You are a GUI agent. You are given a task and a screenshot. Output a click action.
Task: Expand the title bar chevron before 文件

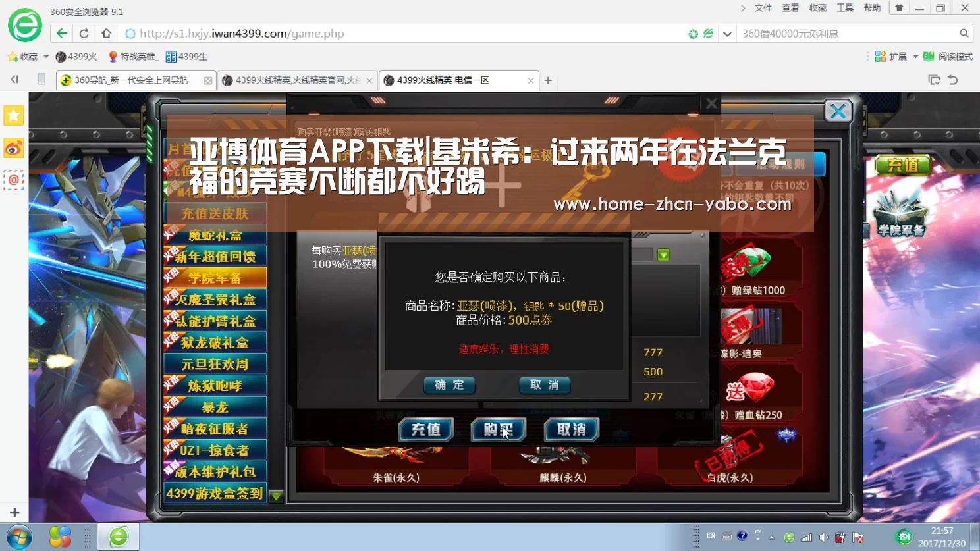click(x=743, y=8)
